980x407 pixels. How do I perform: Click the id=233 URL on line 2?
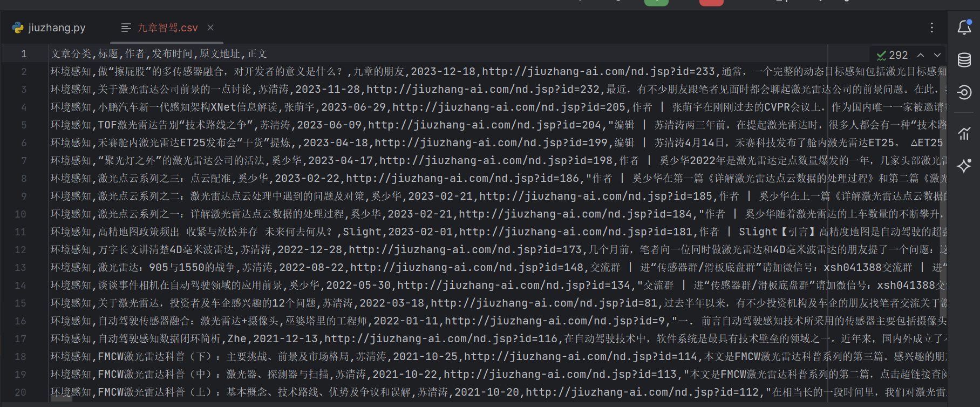(x=598, y=72)
